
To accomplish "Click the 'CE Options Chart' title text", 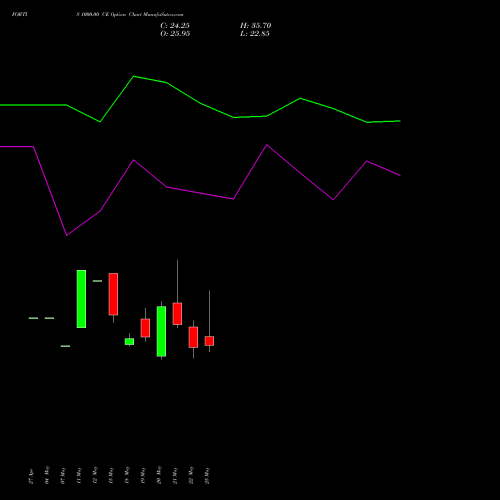I will pos(121,15).
